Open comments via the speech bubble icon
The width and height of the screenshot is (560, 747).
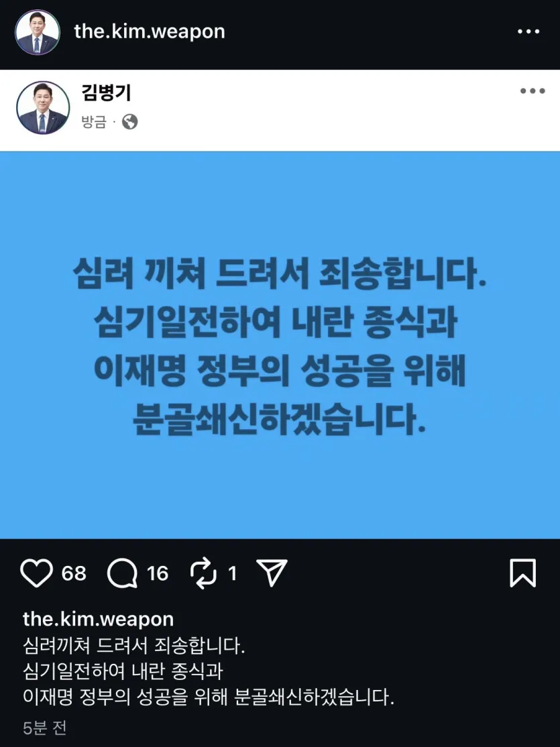coord(122,573)
